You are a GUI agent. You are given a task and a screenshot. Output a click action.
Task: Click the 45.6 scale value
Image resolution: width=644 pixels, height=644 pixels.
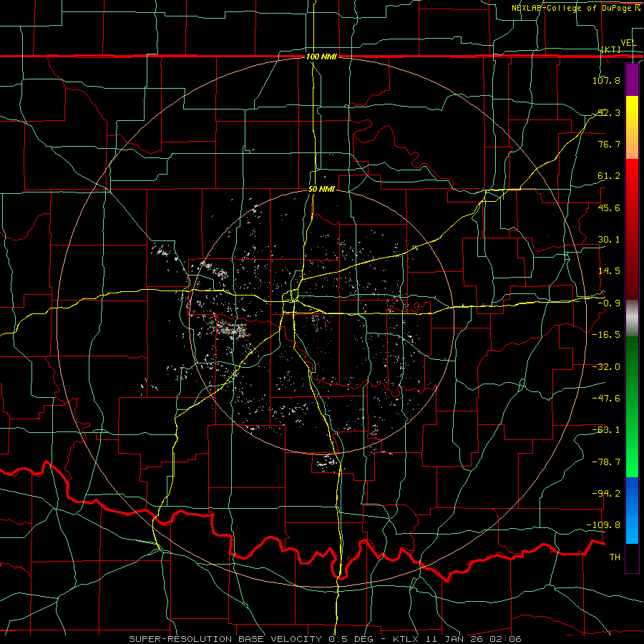point(609,208)
